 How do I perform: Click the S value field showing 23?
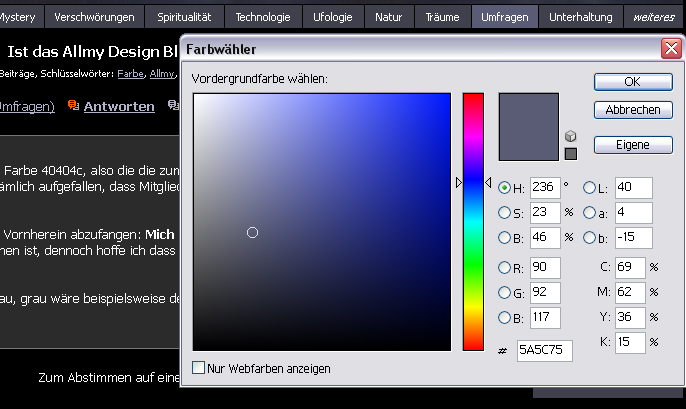pyautogui.click(x=545, y=213)
